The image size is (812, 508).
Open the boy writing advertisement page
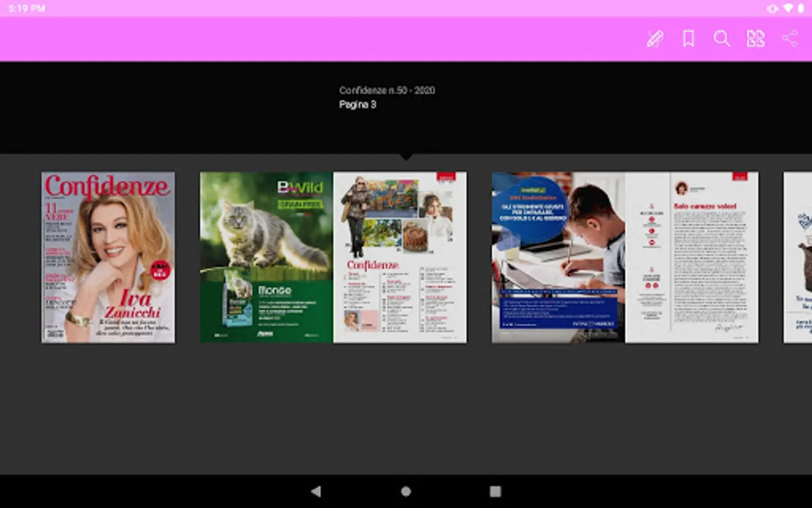tap(558, 257)
